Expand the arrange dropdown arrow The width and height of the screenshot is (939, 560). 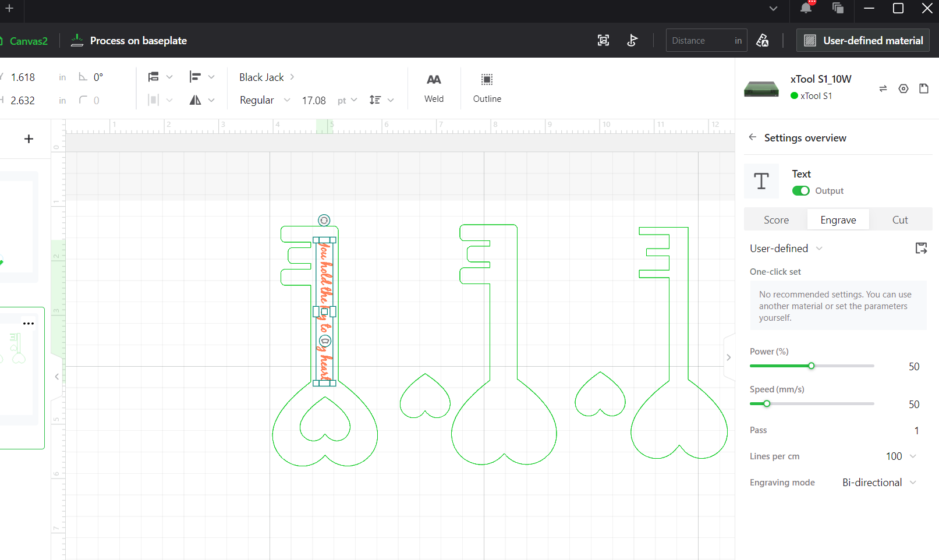point(169,77)
